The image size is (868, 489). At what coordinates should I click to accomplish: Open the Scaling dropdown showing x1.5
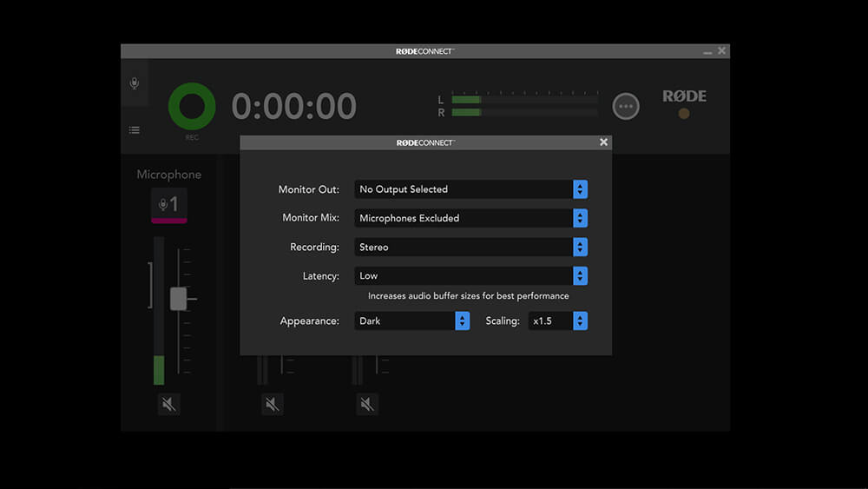tap(557, 320)
